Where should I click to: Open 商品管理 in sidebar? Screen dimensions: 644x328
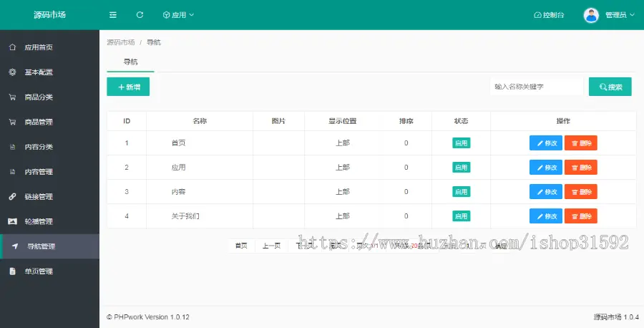click(39, 122)
